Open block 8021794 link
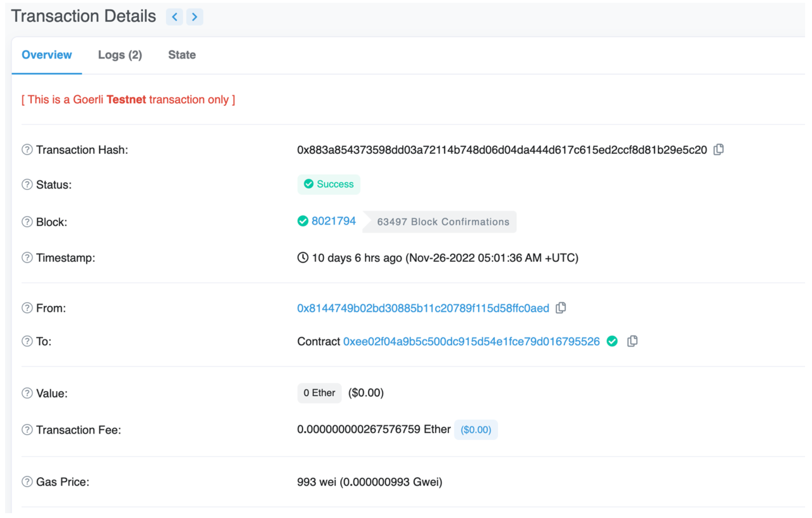Image resolution: width=812 pixels, height=518 pixels. 333,221
